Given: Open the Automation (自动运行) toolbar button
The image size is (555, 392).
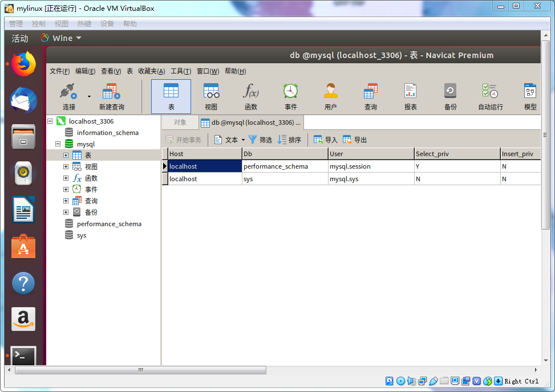Looking at the screenshot, I should tap(490, 96).
